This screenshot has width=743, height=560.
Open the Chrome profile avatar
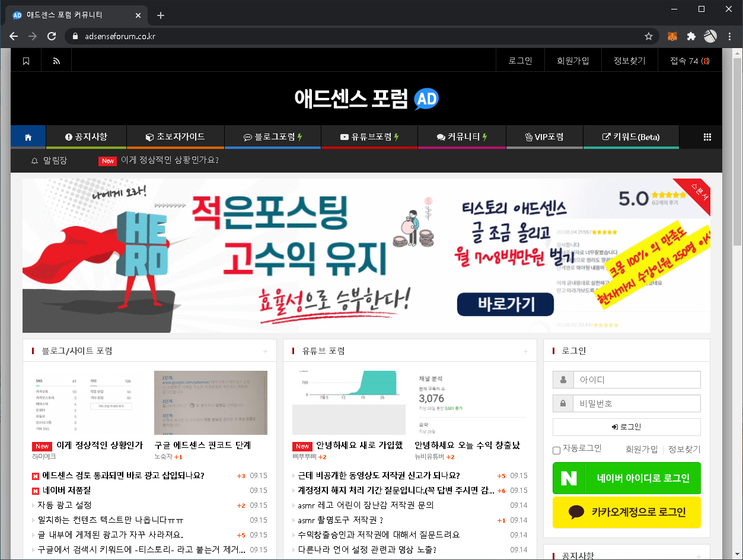710,36
